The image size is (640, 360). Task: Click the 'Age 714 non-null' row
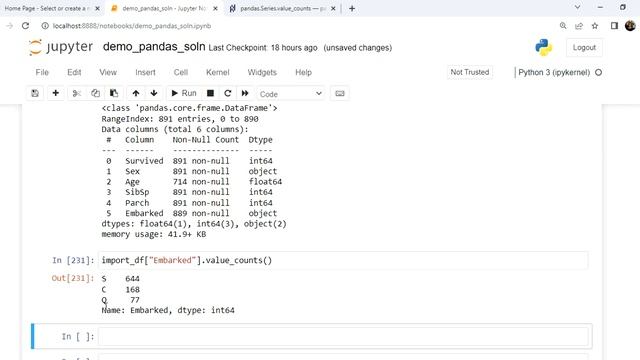[x=194, y=182]
